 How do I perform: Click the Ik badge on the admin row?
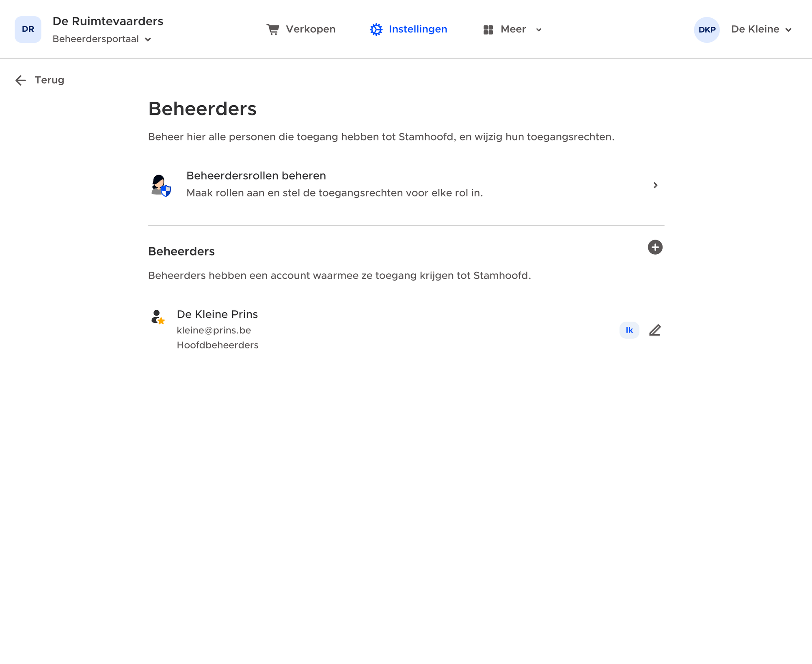(x=629, y=330)
